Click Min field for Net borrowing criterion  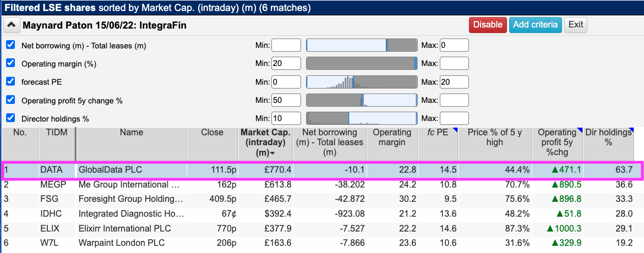[286, 45]
